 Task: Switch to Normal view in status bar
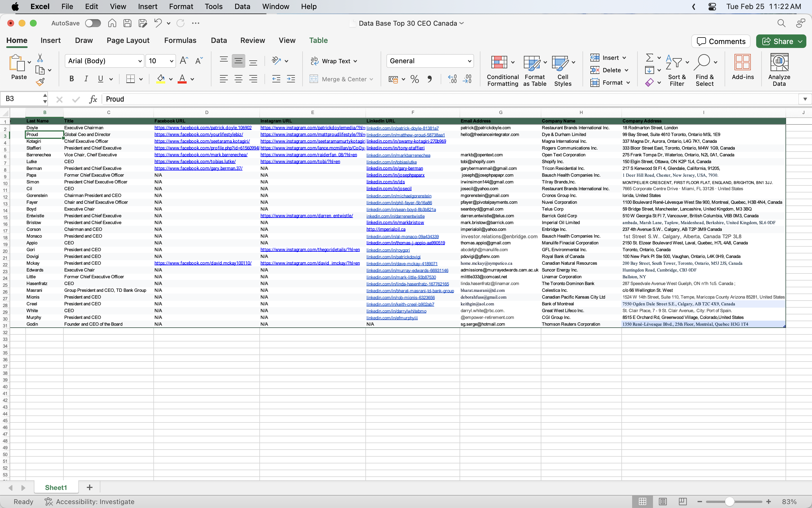tap(642, 501)
